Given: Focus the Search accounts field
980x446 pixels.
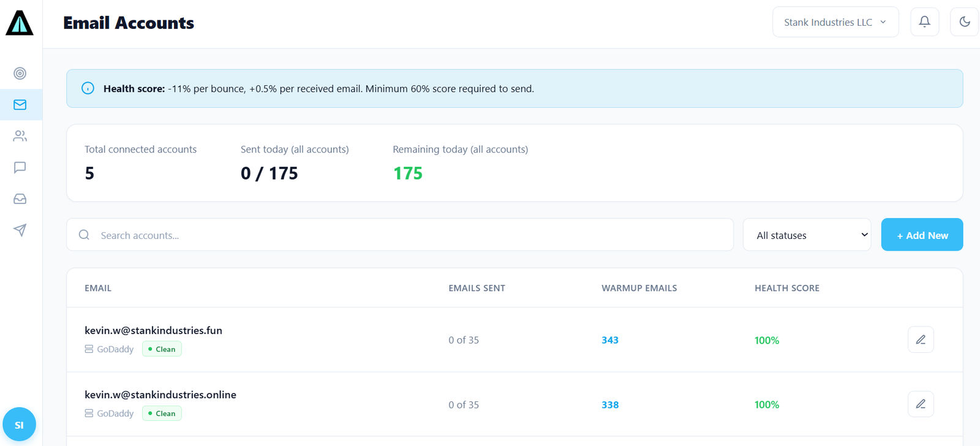Looking at the screenshot, I should [x=400, y=235].
